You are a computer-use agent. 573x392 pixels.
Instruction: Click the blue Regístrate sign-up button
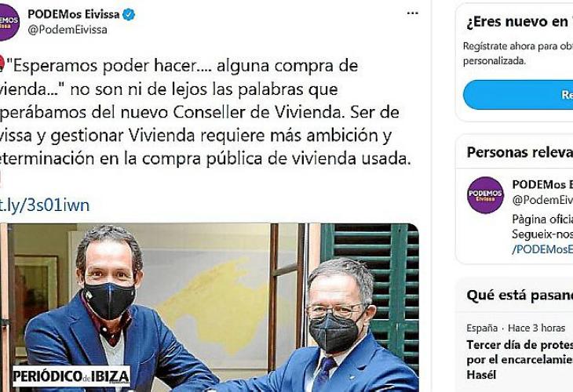click(518, 95)
